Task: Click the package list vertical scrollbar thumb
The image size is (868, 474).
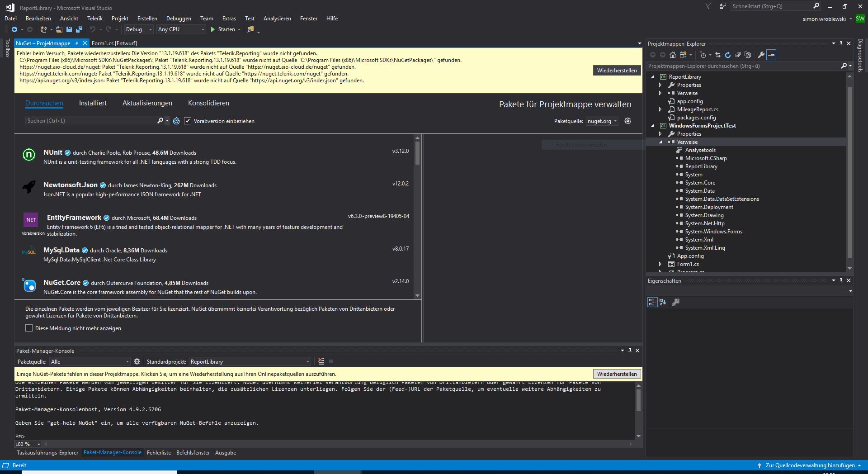Action: tap(417, 153)
